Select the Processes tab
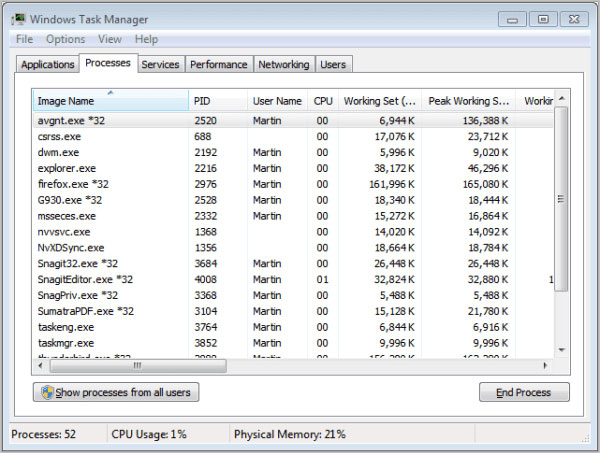600x453 pixels. pyautogui.click(x=108, y=63)
